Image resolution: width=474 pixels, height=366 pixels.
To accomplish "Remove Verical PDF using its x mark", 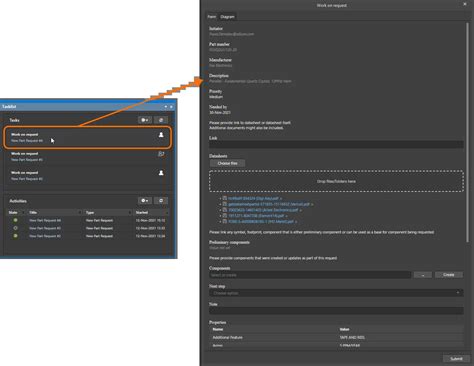I will [312, 204].
